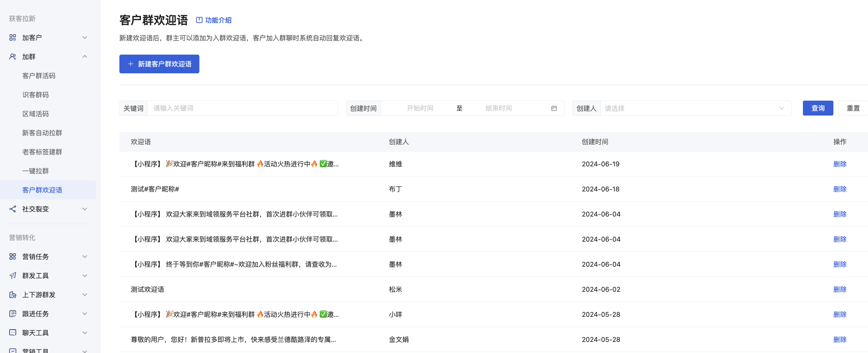This screenshot has width=868, height=353.
Task: Expand the 跟进任务 chevron
Action: (85, 314)
